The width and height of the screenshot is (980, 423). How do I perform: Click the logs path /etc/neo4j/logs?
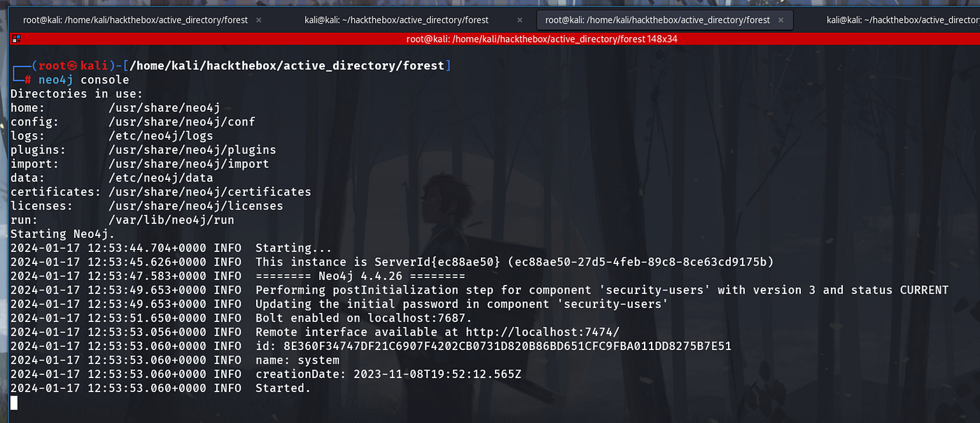(161, 136)
